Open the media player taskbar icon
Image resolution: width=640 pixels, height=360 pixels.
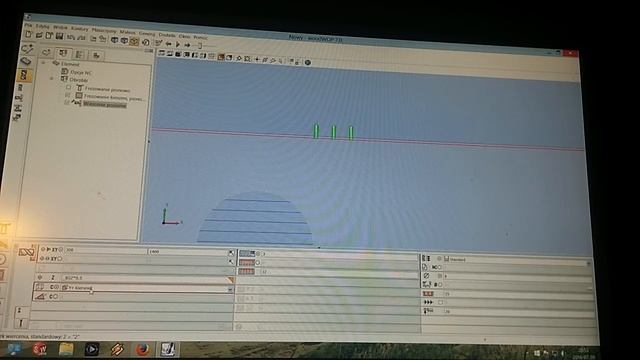click(x=91, y=349)
